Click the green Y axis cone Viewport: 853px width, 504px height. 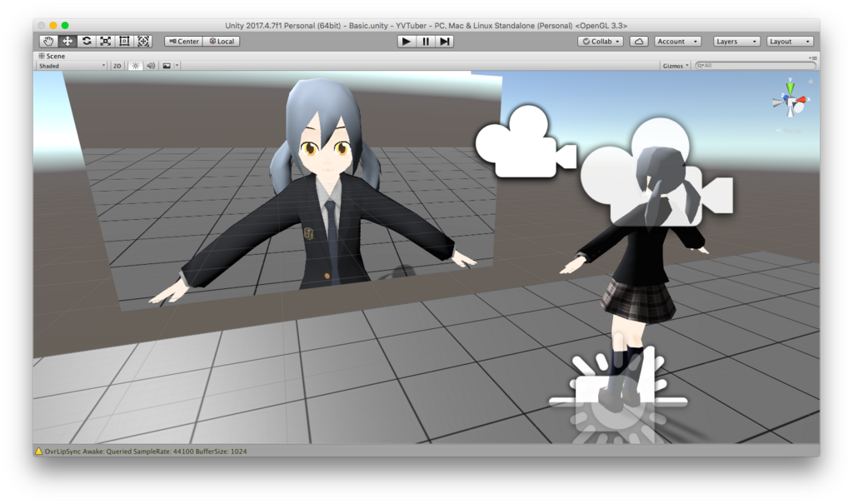pos(791,87)
